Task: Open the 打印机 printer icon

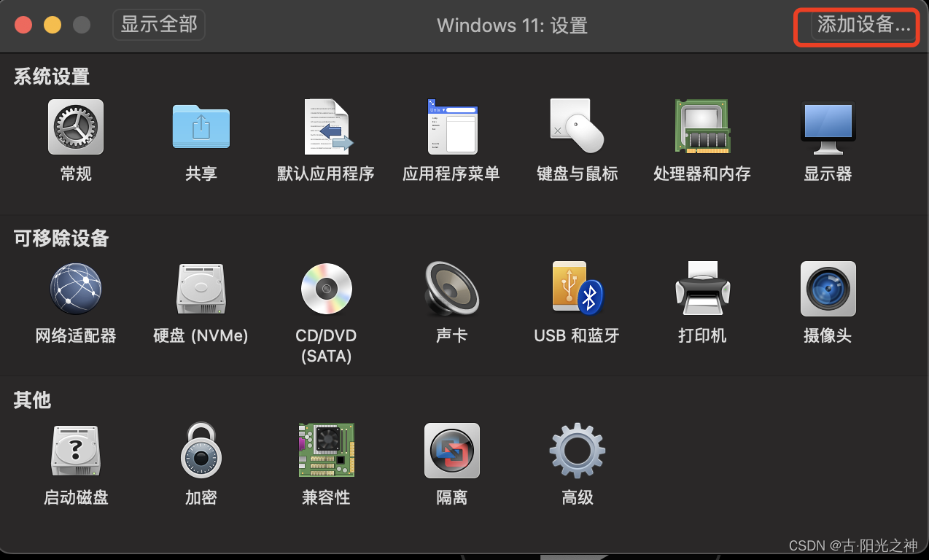Action: (x=702, y=289)
